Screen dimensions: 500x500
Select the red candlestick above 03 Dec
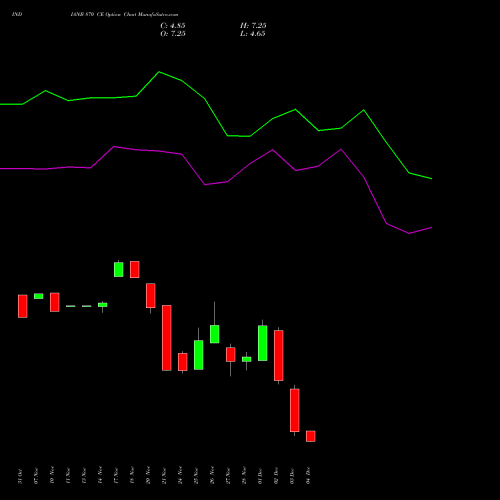point(295,410)
